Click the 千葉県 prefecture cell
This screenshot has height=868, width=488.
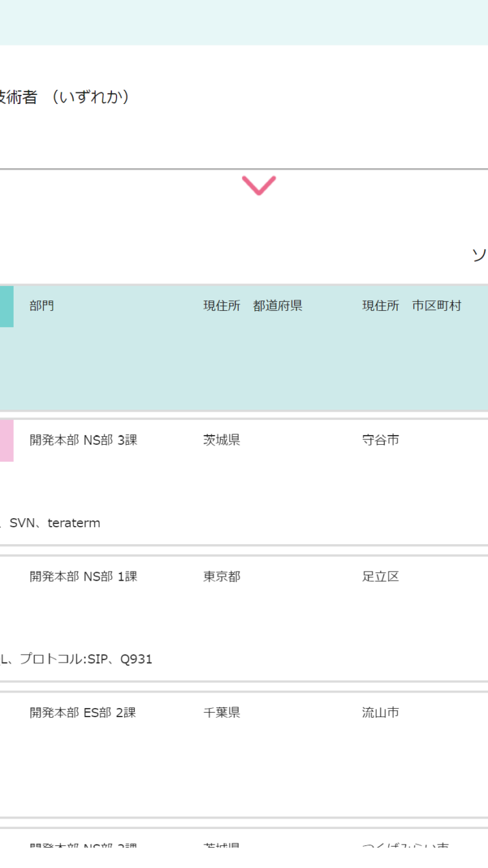[222, 713]
